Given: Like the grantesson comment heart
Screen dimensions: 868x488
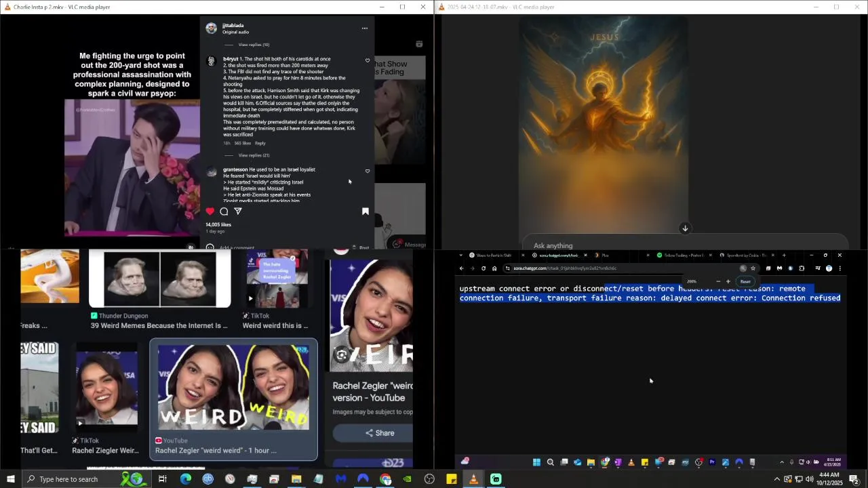Looking at the screenshot, I should [x=368, y=171].
